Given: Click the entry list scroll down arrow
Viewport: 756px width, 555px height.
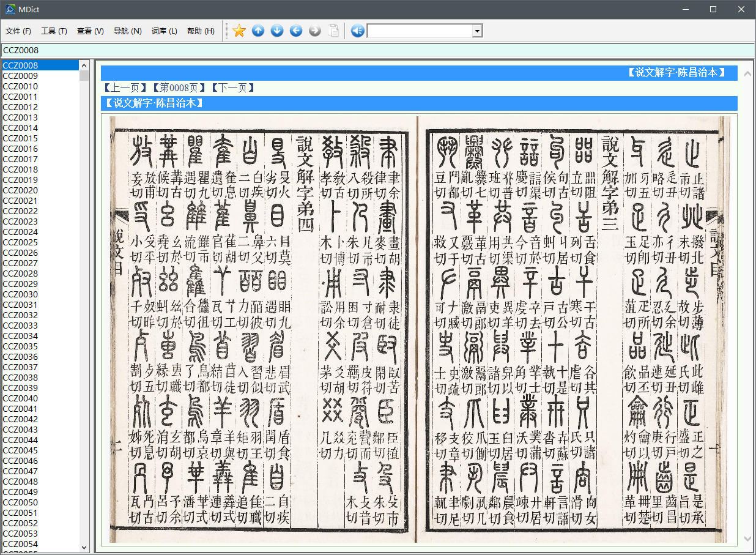Looking at the screenshot, I should [x=84, y=547].
